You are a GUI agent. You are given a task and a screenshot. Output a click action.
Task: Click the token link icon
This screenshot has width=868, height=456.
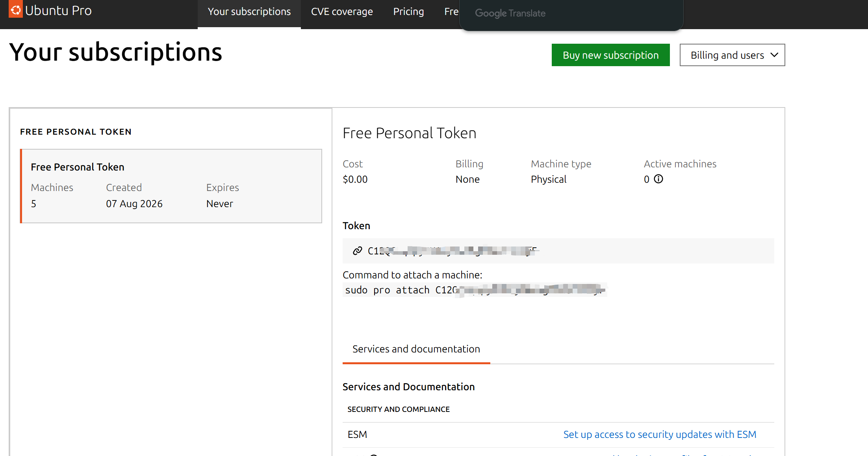[357, 251]
